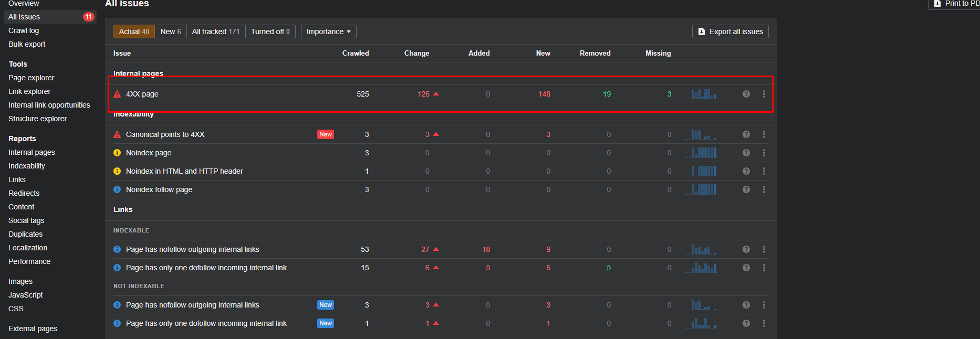This screenshot has height=339, width=980.
Task: Click the blue info icon beside Noindex follow page
Action: [x=117, y=189]
